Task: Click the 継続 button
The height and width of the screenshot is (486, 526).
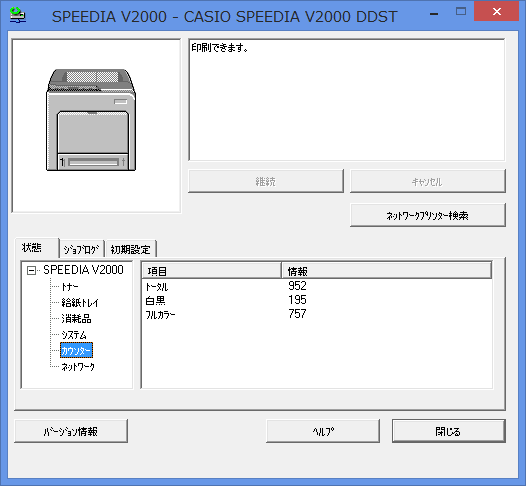Action: [x=266, y=181]
